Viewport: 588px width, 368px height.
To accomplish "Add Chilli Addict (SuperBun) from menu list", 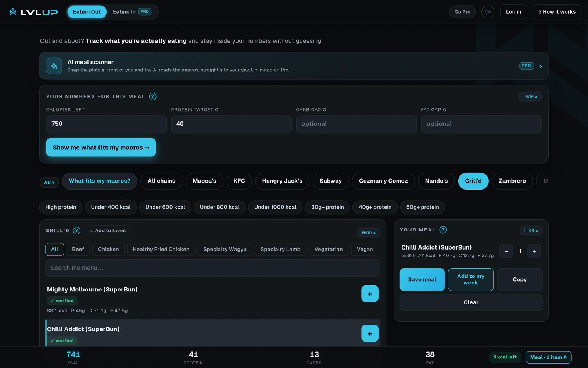I will [x=370, y=333].
